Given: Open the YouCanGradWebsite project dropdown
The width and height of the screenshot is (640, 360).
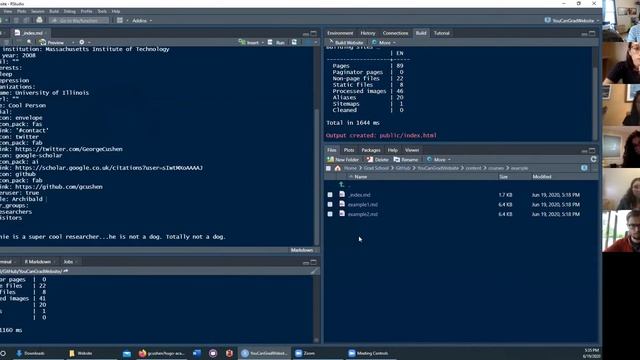Looking at the screenshot, I should click(x=572, y=20).
